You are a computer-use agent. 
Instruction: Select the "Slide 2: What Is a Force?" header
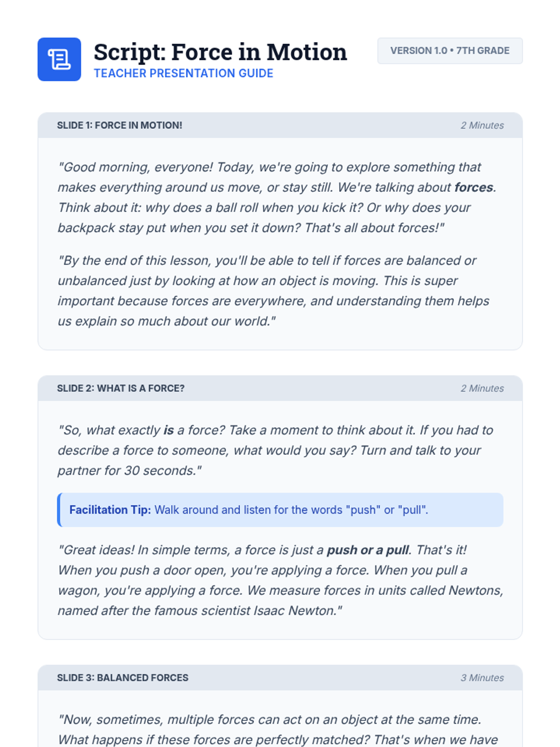[x=121, y=388]
